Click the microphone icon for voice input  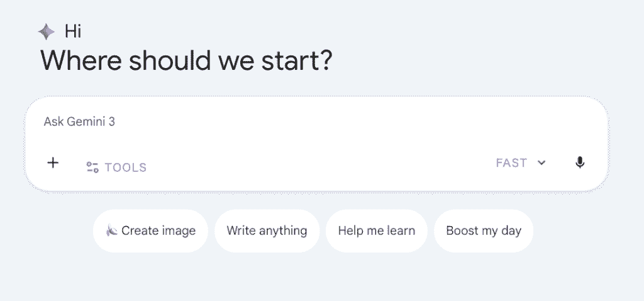click(x=580, y=163)
